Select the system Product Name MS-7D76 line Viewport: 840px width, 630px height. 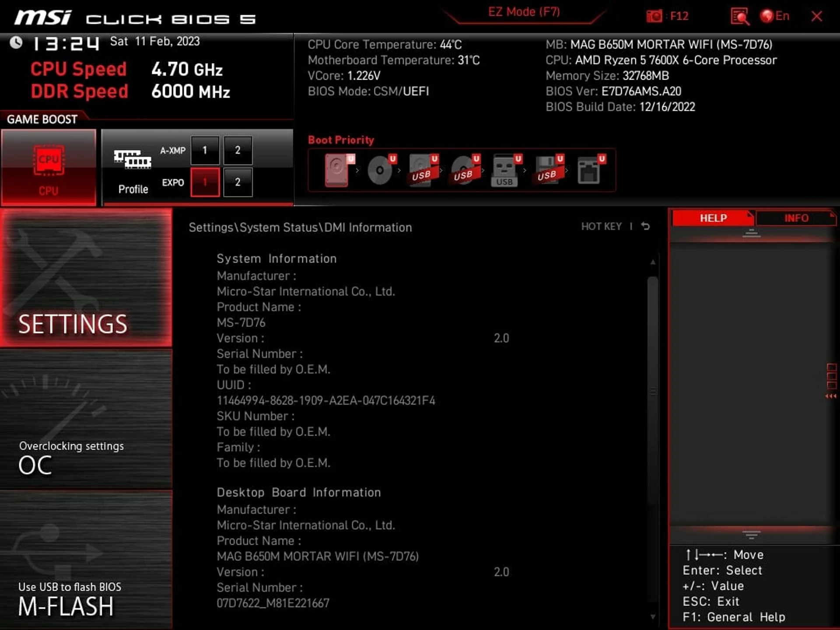point(241,322)
